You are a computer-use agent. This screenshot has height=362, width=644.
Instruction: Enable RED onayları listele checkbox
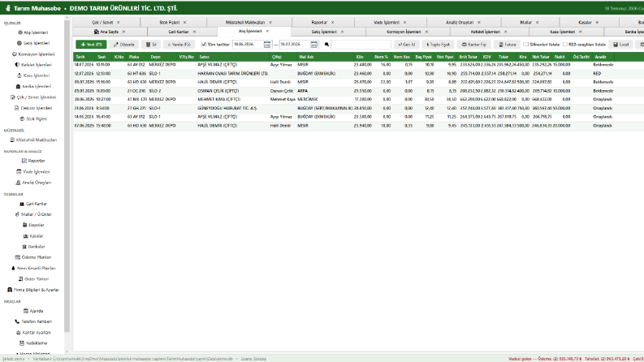(565, 45)
